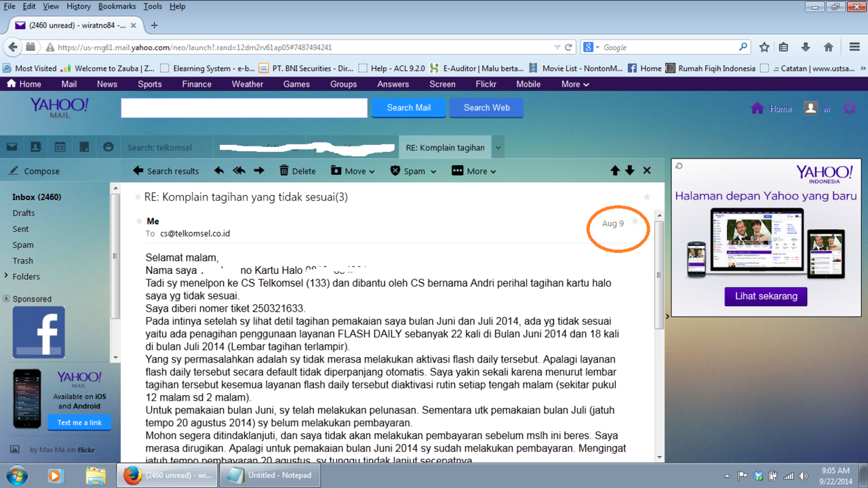Show bookmarks list icon in Firefox toolbar
868x488 pixels.
(x=784, y=47)
